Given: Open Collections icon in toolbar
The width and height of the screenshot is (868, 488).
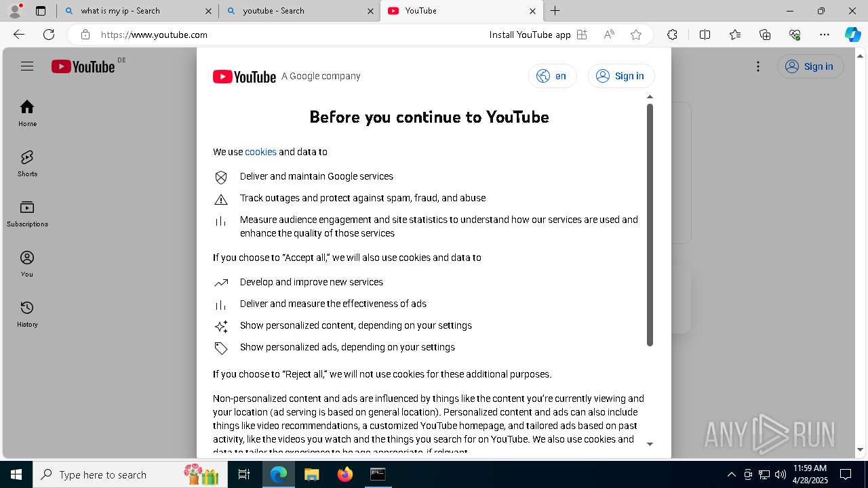Looking at the screenshot, I should pyautogui.click(x=765, y=35).
